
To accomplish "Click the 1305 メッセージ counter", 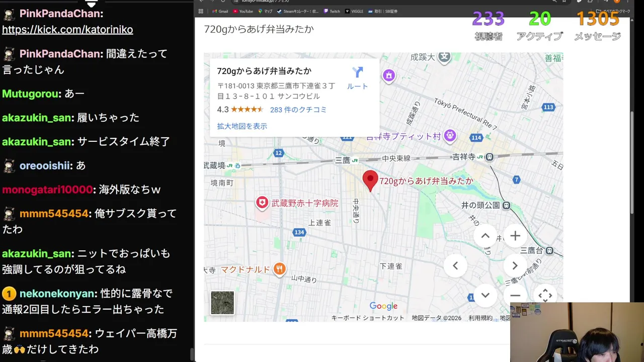I will (x=597, y=26).
